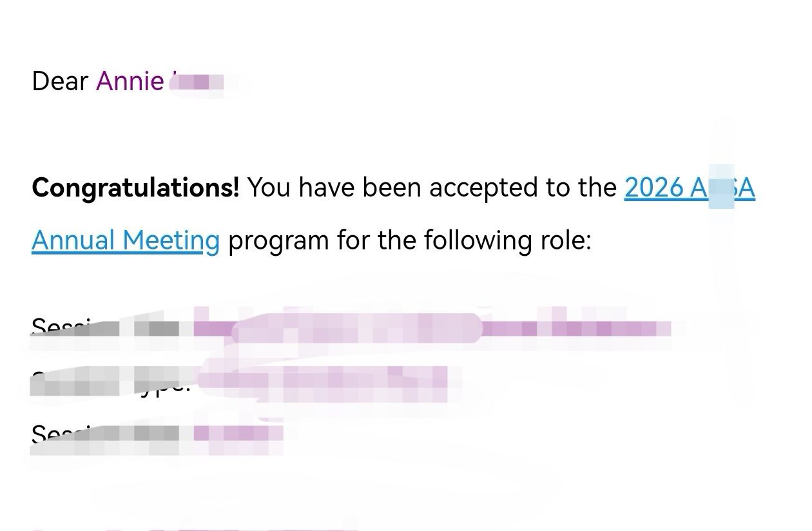Image resolution: width=812 pixels, height=531 pixels.
Task: Click the word "Meeting" in the link
Action: (171, 240)
